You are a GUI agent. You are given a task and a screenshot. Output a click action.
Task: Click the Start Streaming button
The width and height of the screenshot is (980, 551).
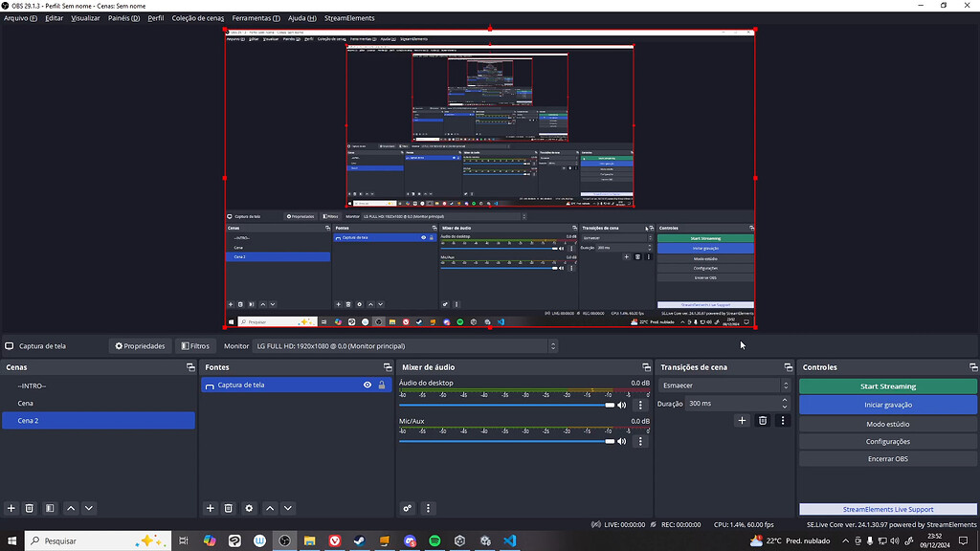[887, 385]
